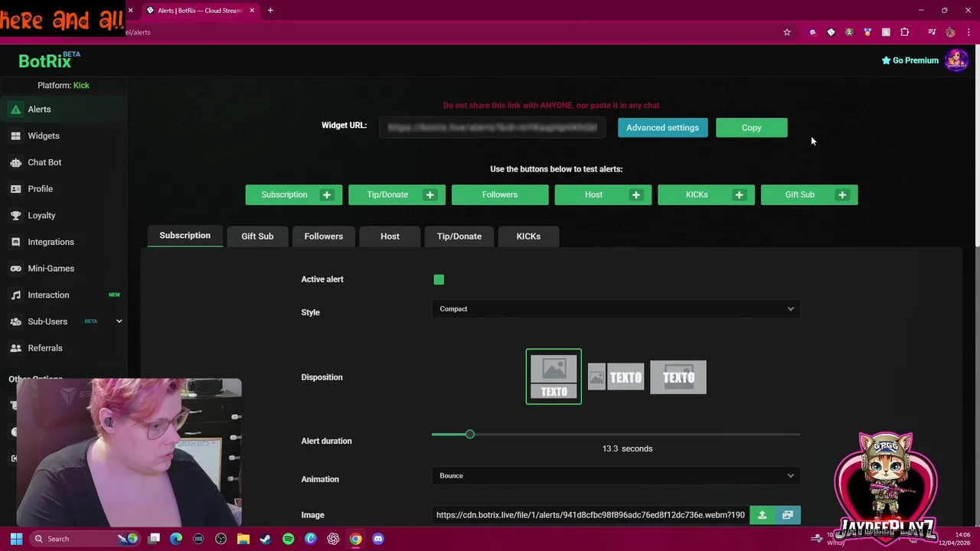Bookmark this page with the star icon
This screenshot has height=551, width=980.
[786, 32]
